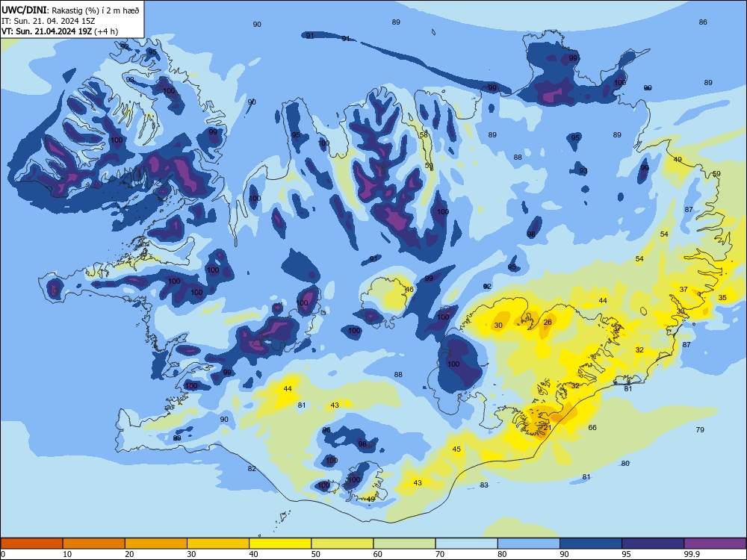The height and width of the screenshot is (560, 747).
Task: Click the humidity value "79" on the map
Action: pos(700,430)
